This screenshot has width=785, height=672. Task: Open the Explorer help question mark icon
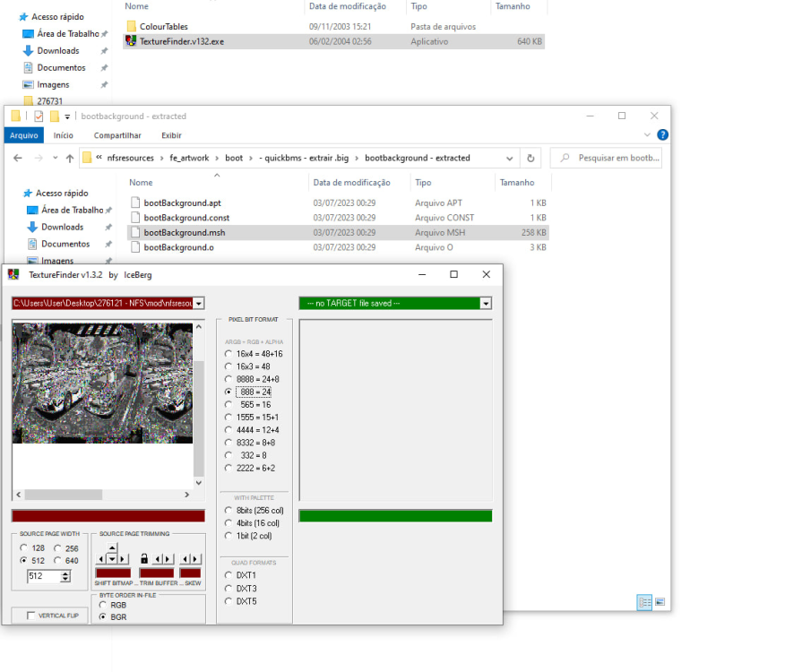coord(662,135)
